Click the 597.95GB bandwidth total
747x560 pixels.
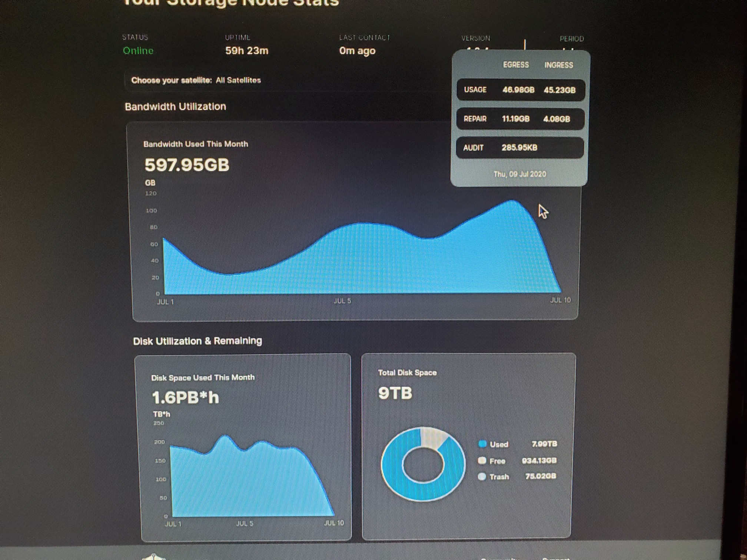point(187,165)
